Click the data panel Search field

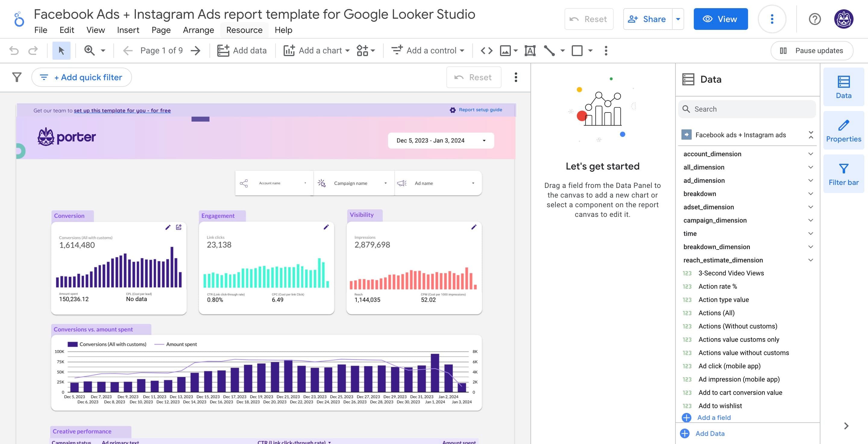click(x=747, y=109)
